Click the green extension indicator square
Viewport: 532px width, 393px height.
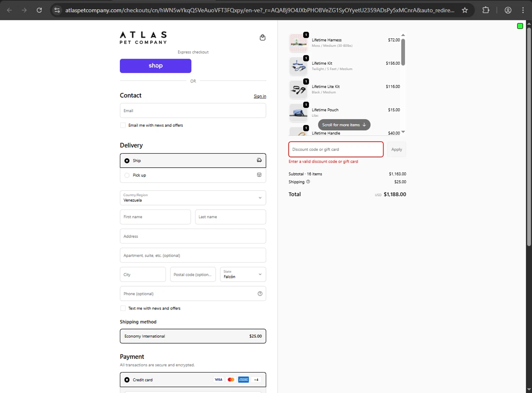tap(520, 26)
